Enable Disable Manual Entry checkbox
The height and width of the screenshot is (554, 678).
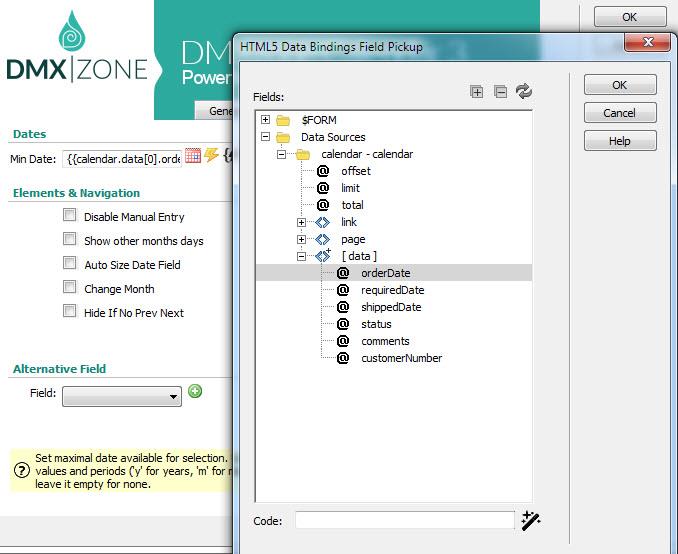70,216
